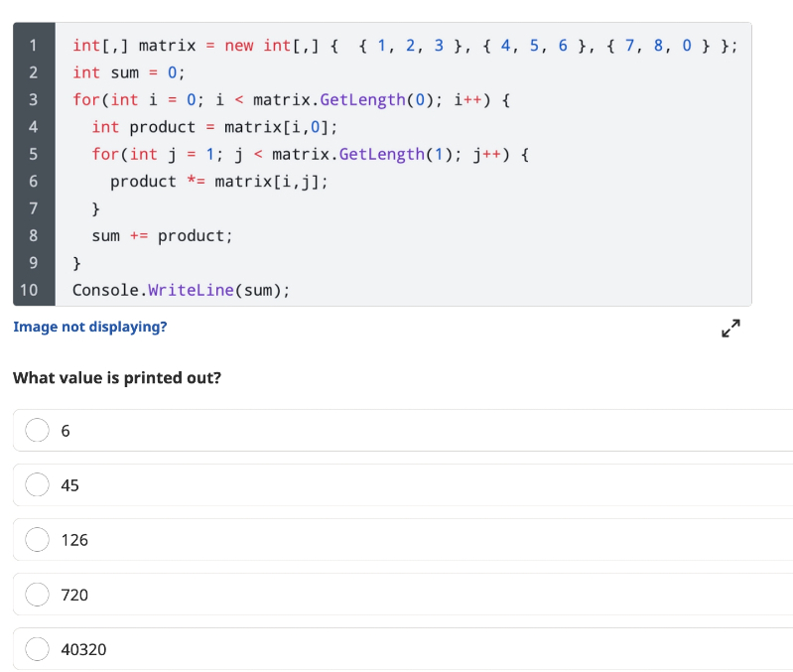The image size is (793, 672).
Task: Click the "new" keyword on line one
Action: pos(239,46)
